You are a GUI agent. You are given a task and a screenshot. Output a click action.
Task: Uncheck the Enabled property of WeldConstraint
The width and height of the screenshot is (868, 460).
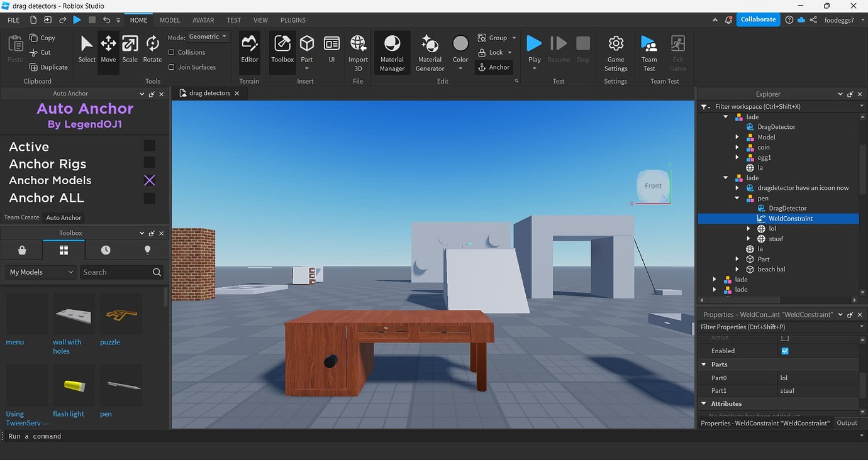784,351
